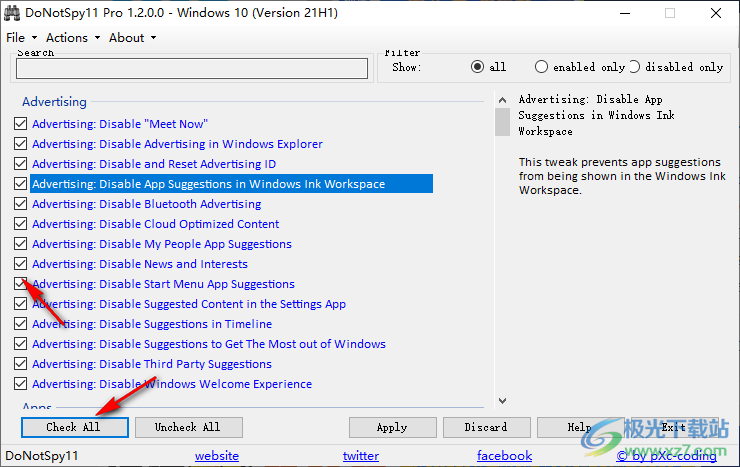Open the 'by pXc-coding' copyright link
The width and height of the screenshot is (740, 467).
coord(666,456)
